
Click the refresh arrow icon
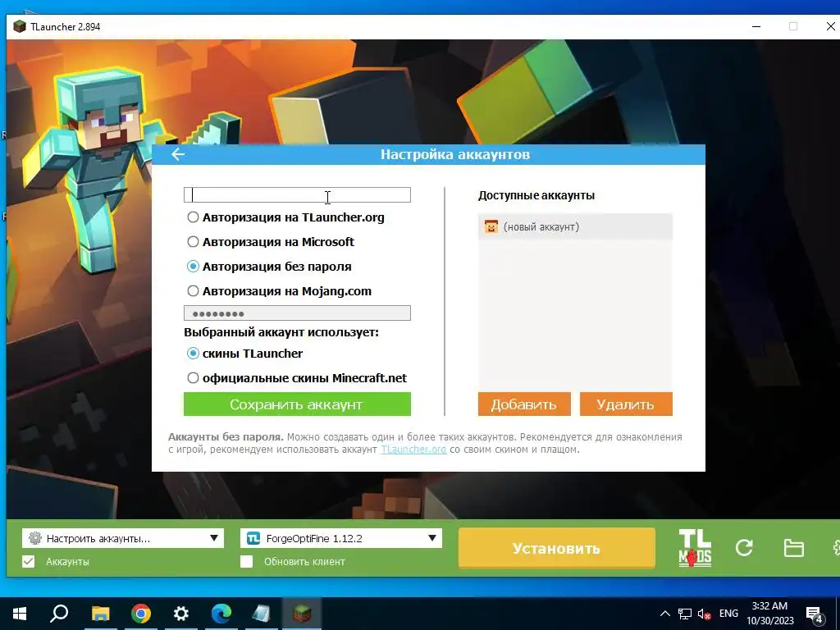point(744,548)
